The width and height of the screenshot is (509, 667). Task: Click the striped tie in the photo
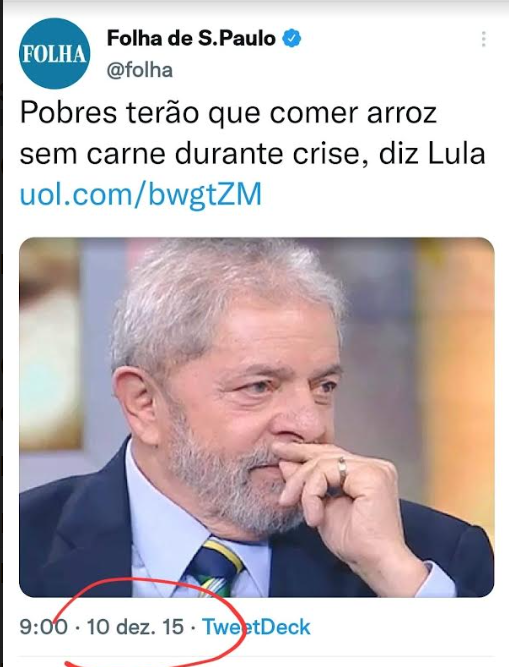[x=216, y=567]
